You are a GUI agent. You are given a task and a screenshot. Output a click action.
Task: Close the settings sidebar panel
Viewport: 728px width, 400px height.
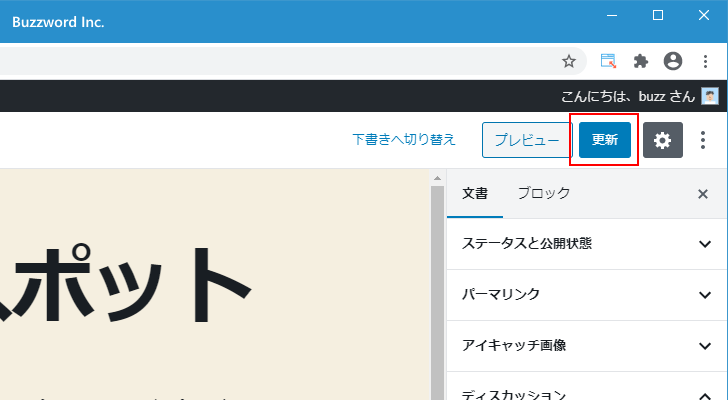[702, 194]
